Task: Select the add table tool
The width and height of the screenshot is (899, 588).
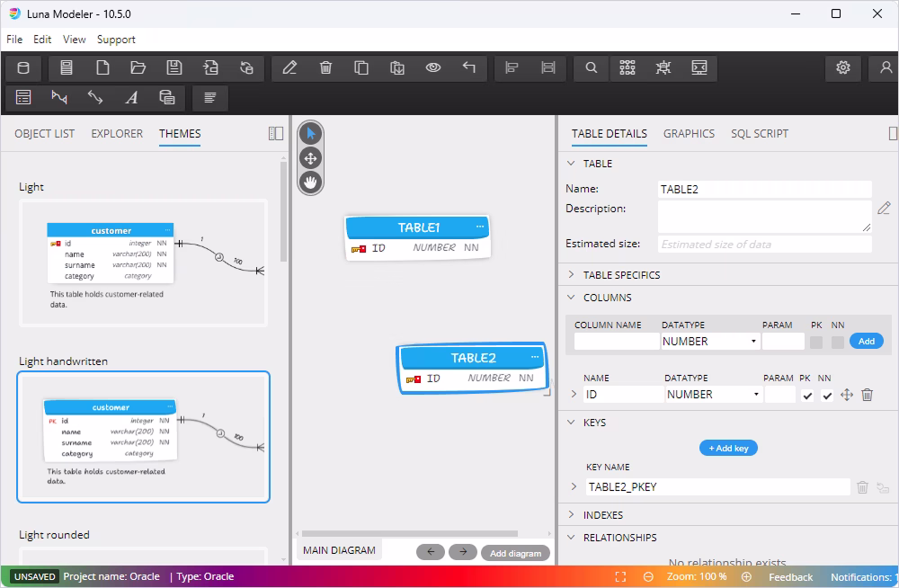Action: click(x=23, y=97)
